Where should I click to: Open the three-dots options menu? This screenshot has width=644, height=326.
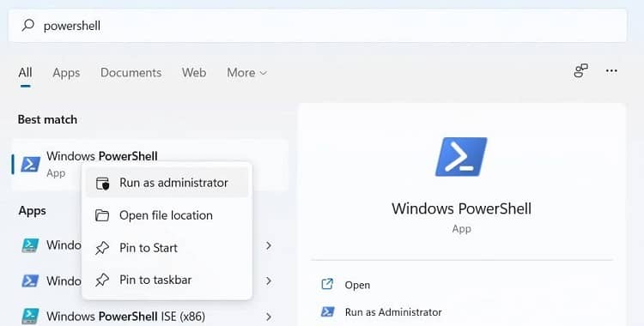[x=611, y=71]
